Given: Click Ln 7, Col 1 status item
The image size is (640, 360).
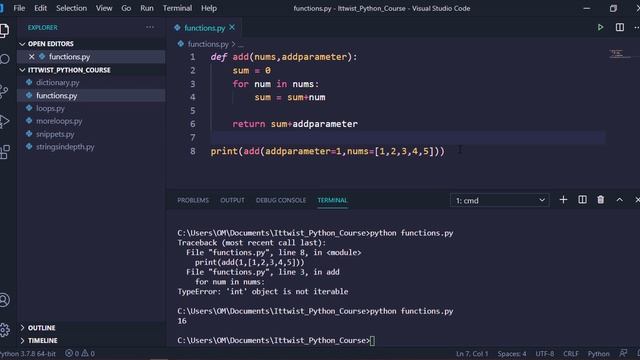Looking at the screenshot, I should click(x=472, y=353).
